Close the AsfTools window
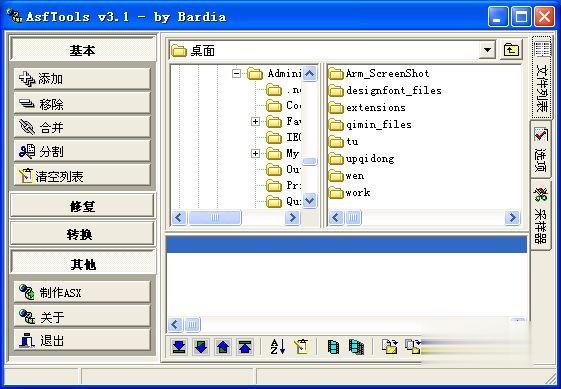Viewport: 561px width, 389px height. click(545, 16)
